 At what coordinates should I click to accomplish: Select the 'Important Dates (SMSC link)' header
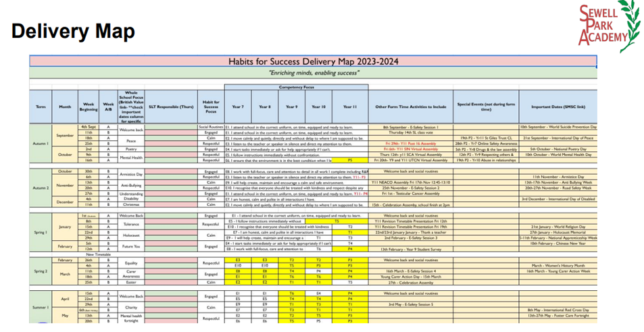[558, 107]
